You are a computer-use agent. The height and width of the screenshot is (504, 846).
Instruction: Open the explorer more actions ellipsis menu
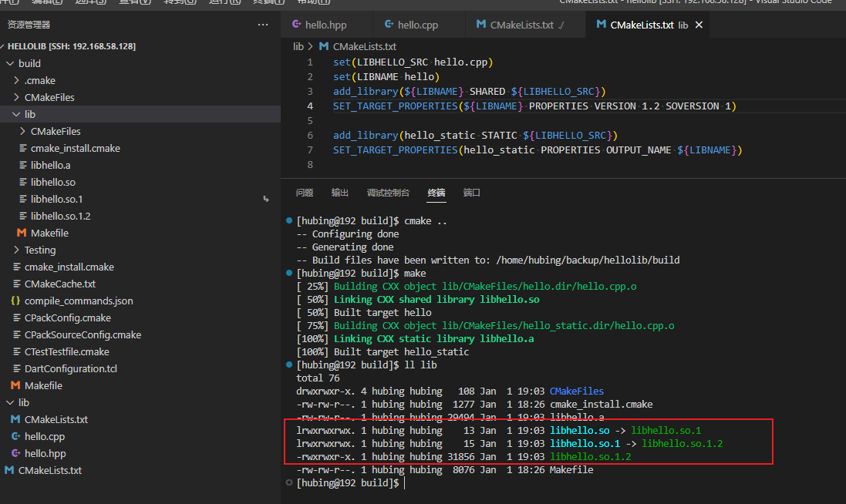[263, 25]
